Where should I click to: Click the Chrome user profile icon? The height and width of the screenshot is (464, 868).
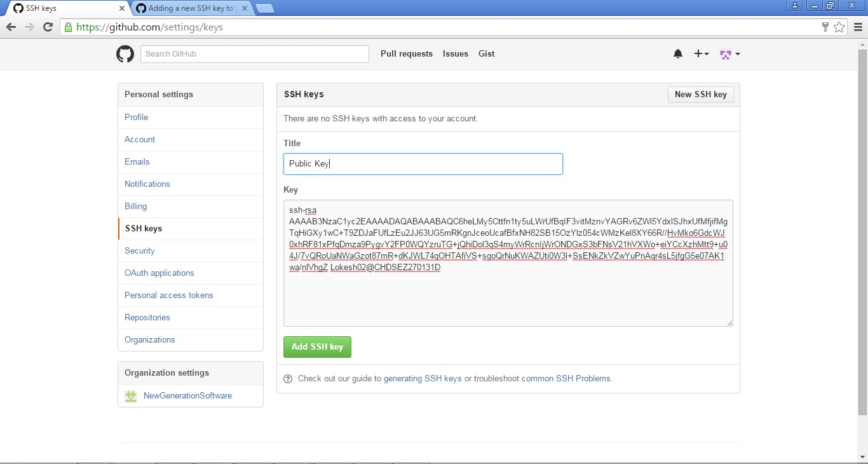click(795, 5)
